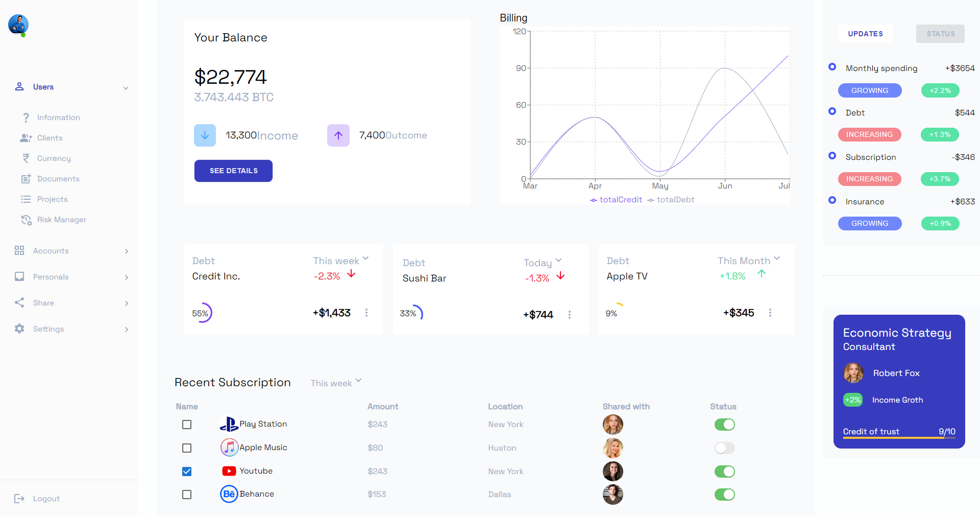Screen dimensions: 980x517
Task: Switch to the STATUS tab
Action: point(940,33)
